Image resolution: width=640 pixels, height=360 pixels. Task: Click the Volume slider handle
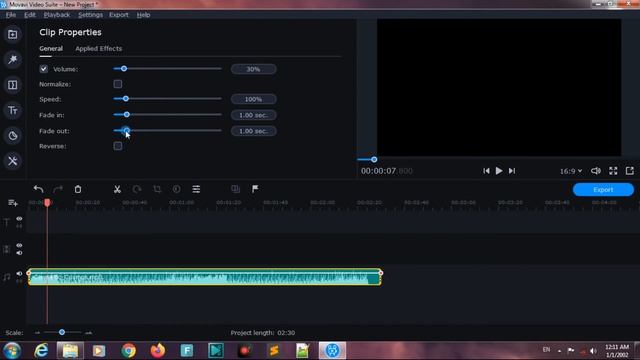pos(124,69)
